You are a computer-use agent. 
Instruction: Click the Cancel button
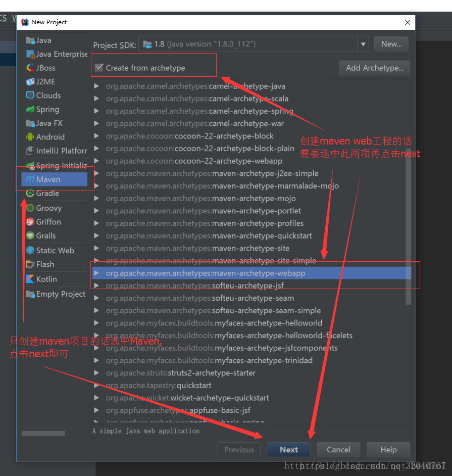point(338,450)
